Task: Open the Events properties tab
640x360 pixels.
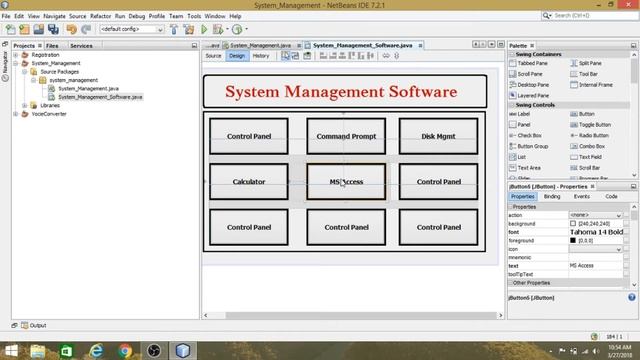Action: point(582,196)
